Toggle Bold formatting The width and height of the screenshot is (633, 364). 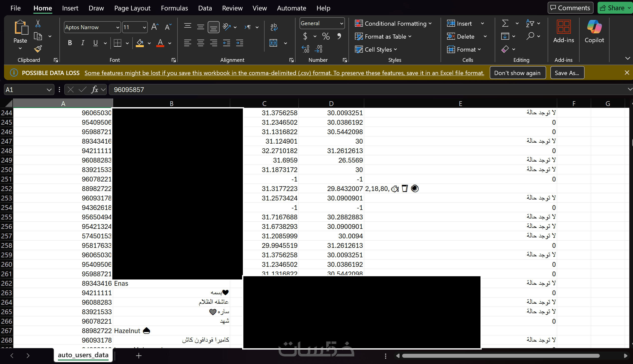[x=70, y=43]
